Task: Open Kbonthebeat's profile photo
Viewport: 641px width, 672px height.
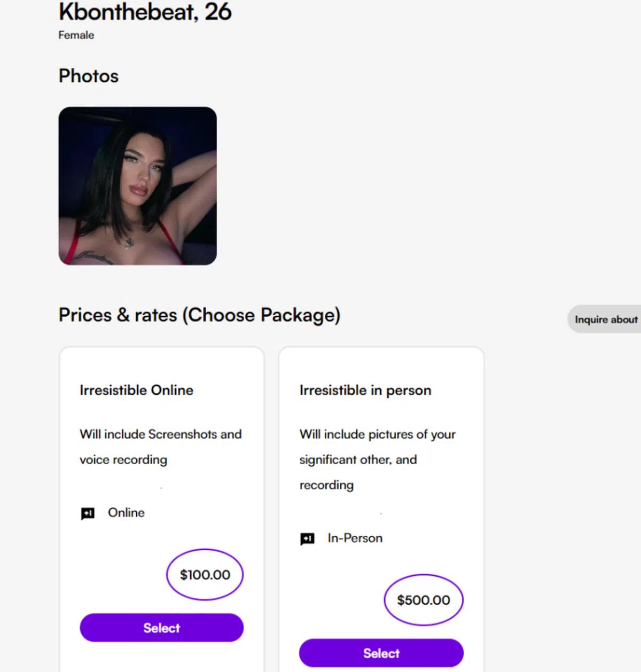Action: pos(138,186)
